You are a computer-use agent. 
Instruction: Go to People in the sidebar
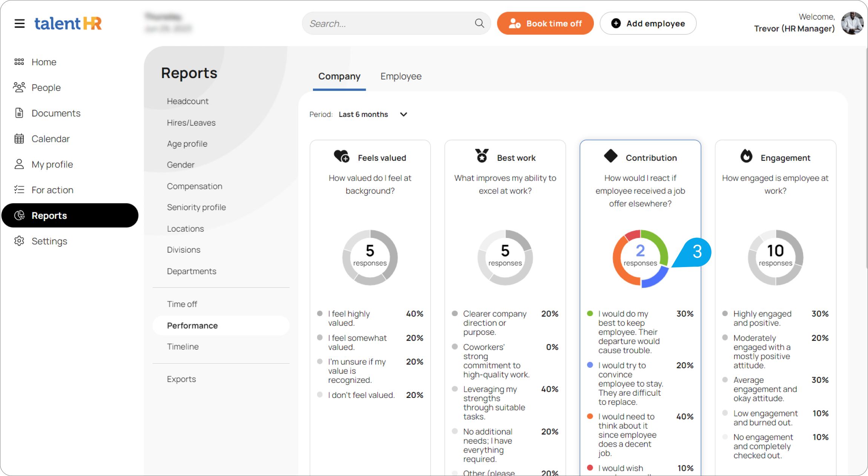pos(46,88)
